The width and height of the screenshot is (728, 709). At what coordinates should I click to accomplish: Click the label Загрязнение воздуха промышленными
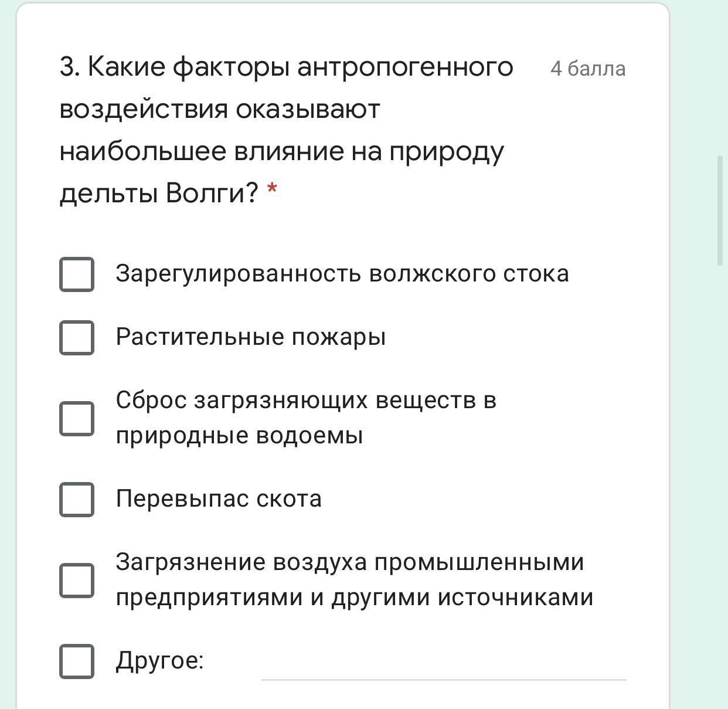click(349, 562)
